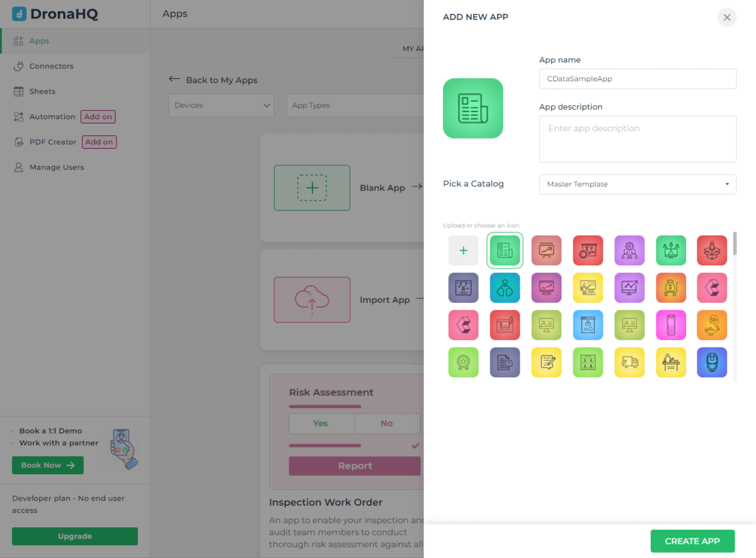The image size is (756, 558).
Task: Open the Inspection Work Order template title
Action: 326,503
